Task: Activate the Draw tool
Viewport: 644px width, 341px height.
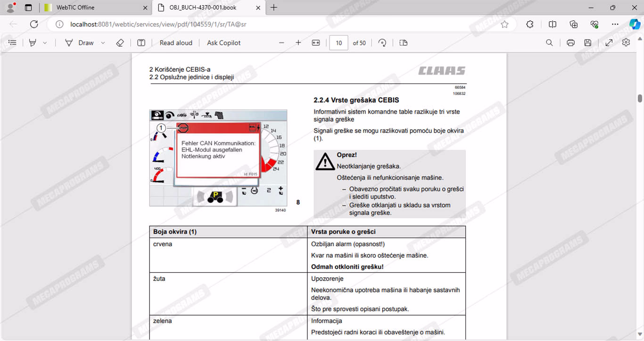Action: pyautogui.click(x=80, y=42)
